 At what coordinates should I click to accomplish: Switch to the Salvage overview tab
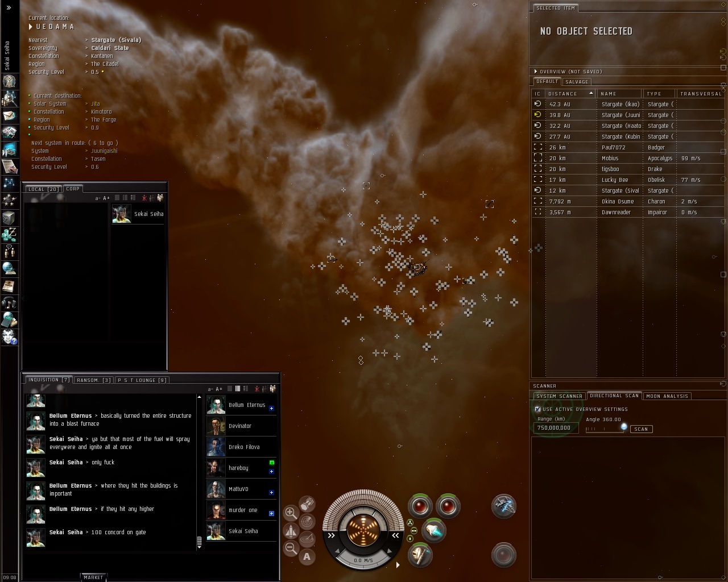(x=577, y=82)
